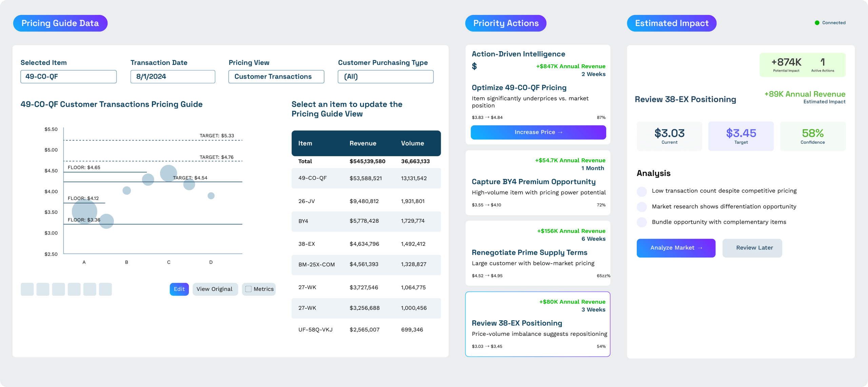Open the Pricing View Customer Transactions dropdown
This screenshot has height=387, width=868.
point(276,77)
